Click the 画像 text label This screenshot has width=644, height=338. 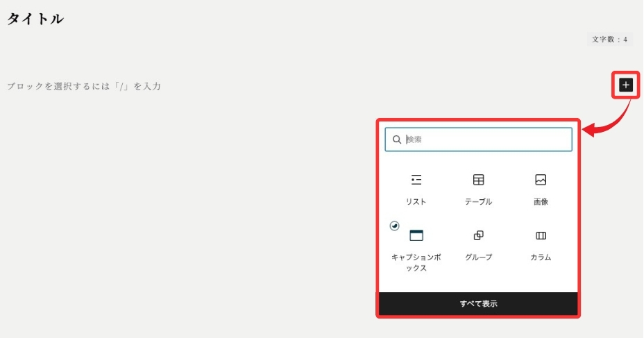541,202
